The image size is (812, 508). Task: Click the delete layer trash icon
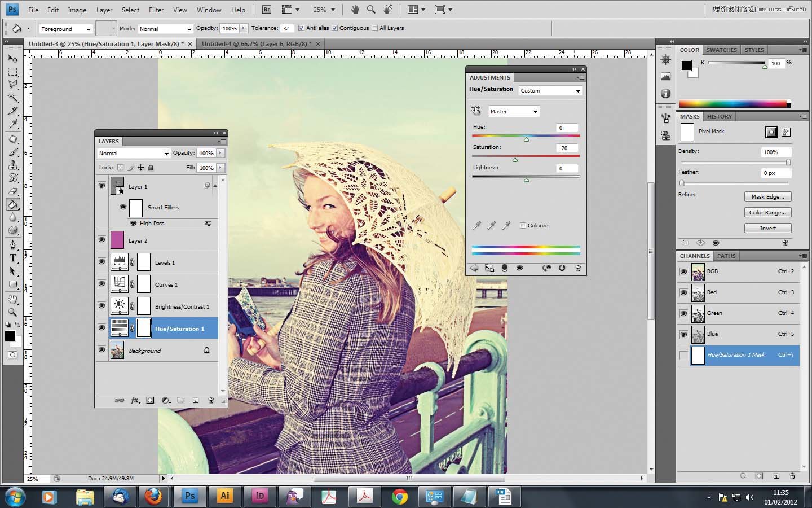(211, 400)
